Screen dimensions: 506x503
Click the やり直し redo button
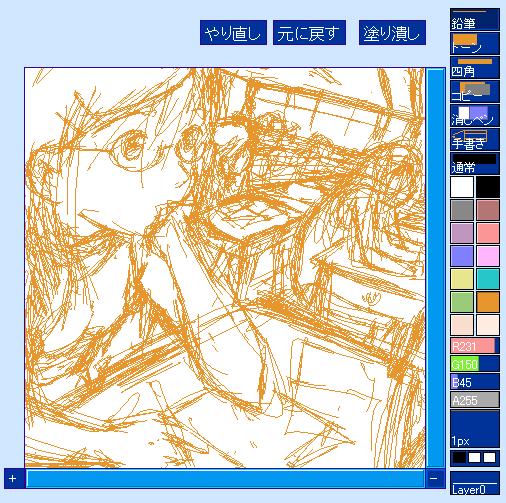click(233, 33)
